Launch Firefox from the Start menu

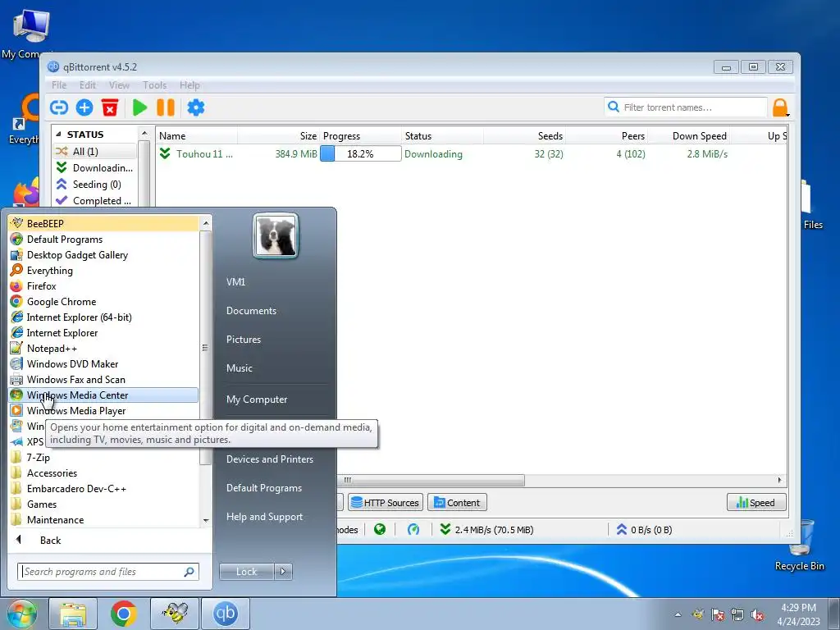pos(103,286)
